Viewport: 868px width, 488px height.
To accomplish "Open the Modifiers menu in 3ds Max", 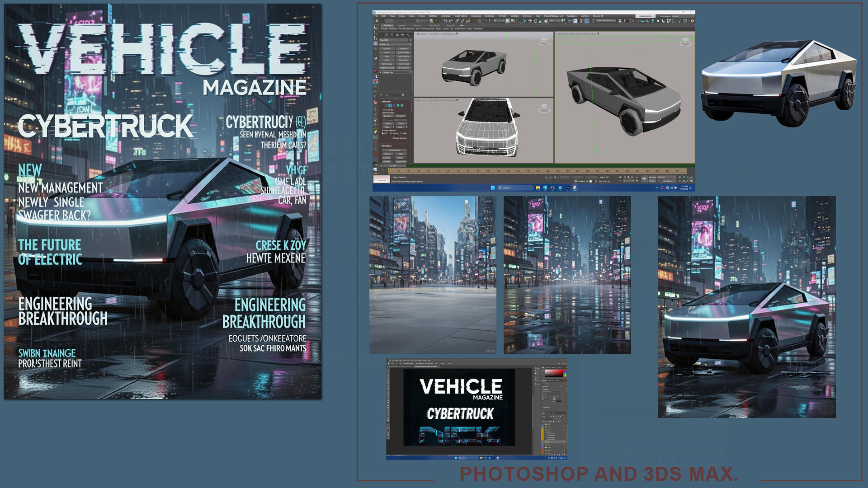I will (433, 16).
